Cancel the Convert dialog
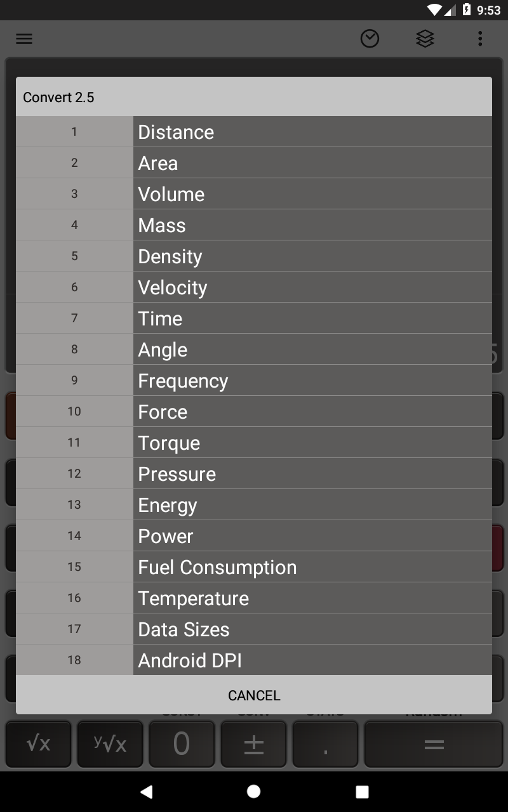Viewport: 508px width, 812px height. [x=254, y=695]
